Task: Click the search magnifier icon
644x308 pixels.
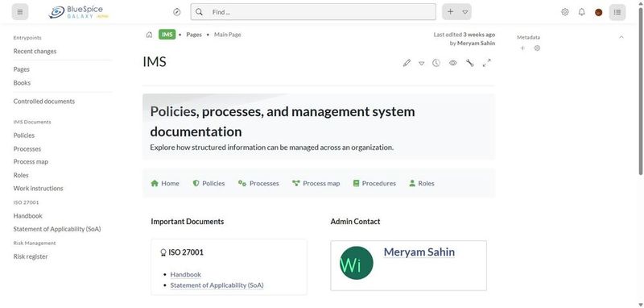Action: click(x=199, y=12)
